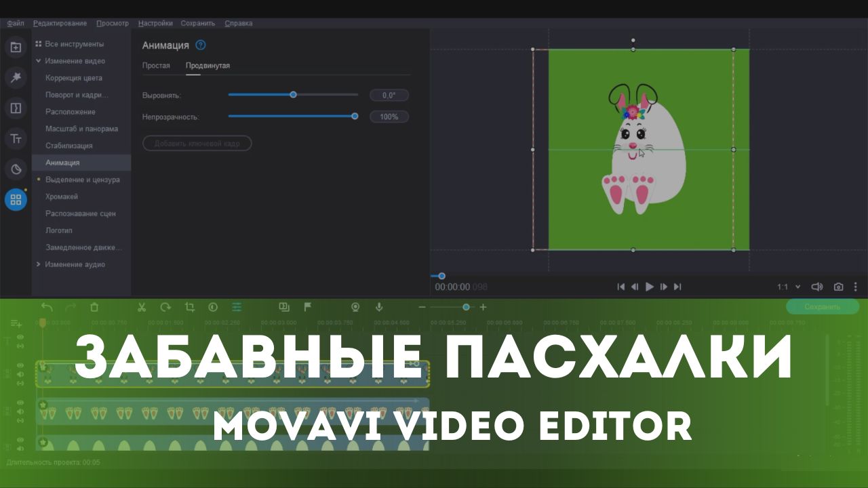Image resolution: width=868 pixels, height=488 pixels.
Task: Open player more options dots
Action: click(x=856, y=287)
